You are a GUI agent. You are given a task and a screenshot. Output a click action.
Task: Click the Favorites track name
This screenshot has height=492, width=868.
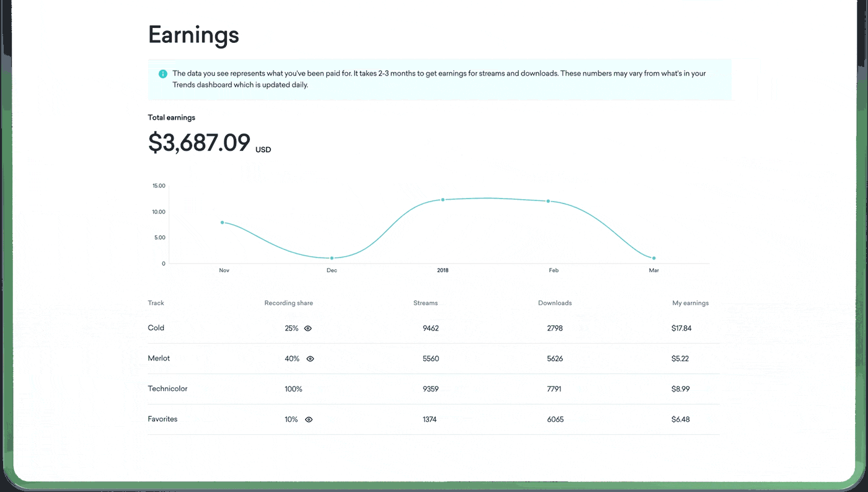tap(162, 419)
